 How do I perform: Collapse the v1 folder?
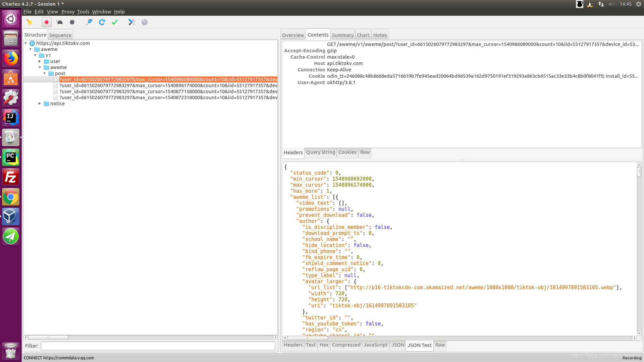pos(35,55)
